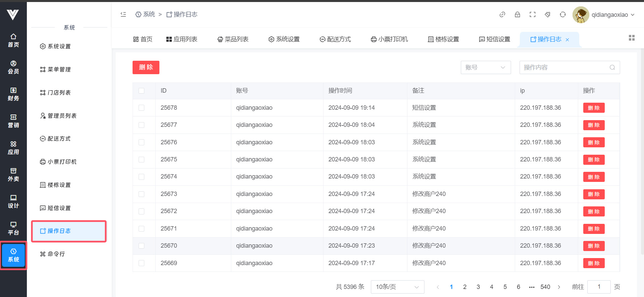Open 财务 in the left navigation
644x297 pixels.
click(x=13, y=94)
